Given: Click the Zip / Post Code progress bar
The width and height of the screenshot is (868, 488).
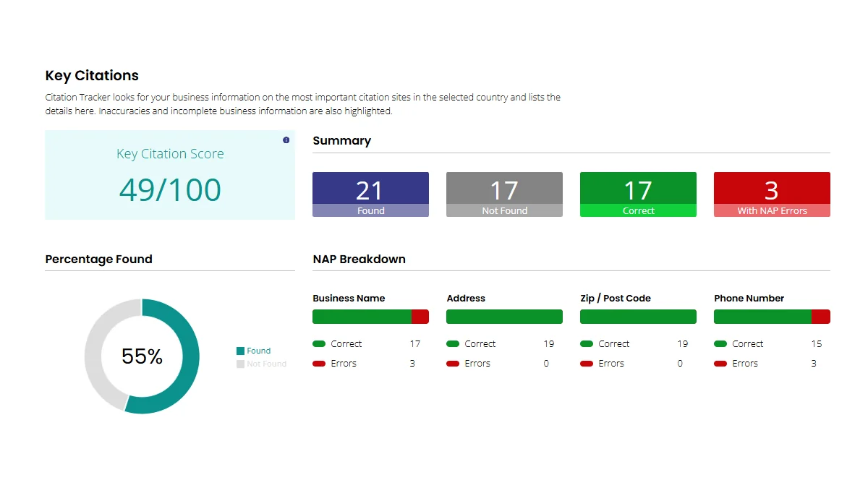Looking at the screenshot, I should coord(638,317).
